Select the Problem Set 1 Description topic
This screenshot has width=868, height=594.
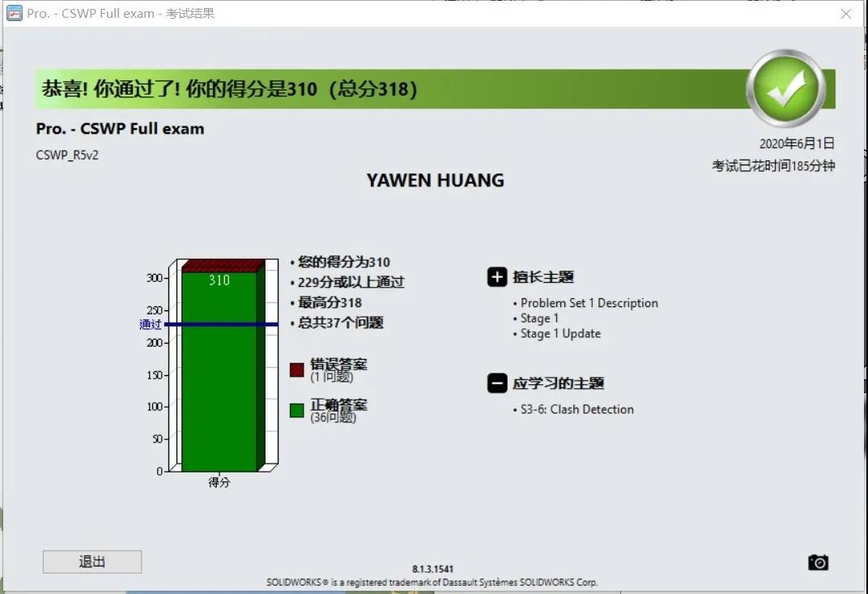point(589,303)
